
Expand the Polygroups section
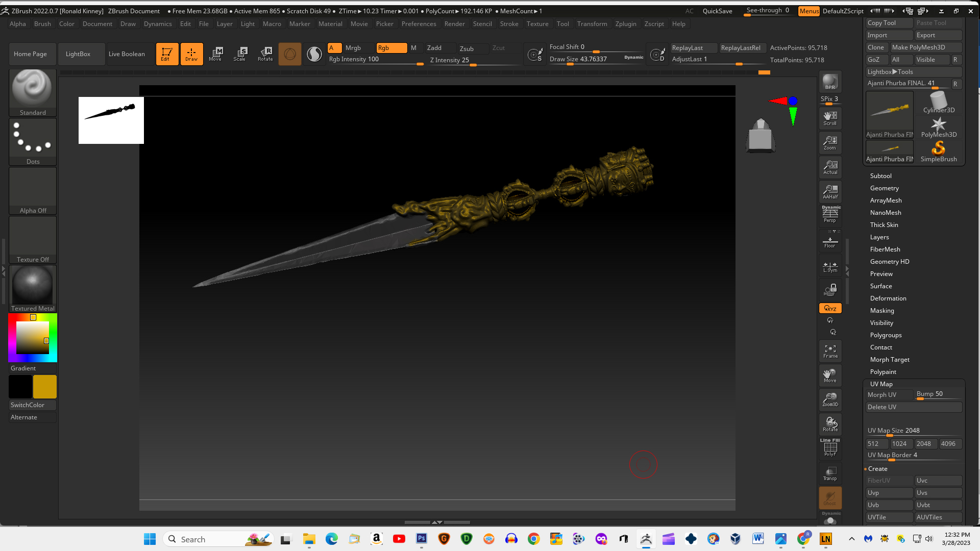(x=886, y=335)
